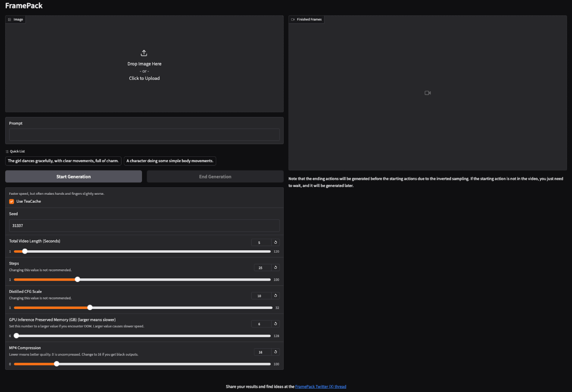572x392 pixels.
Task: Click the inverted sampling note text
Action: 426,182
